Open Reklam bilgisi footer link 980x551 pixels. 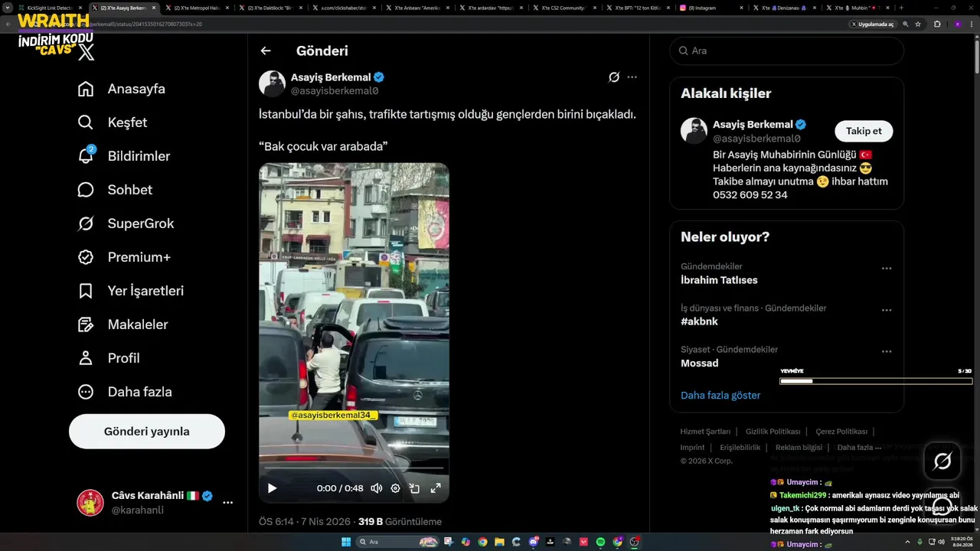[799, 448]
